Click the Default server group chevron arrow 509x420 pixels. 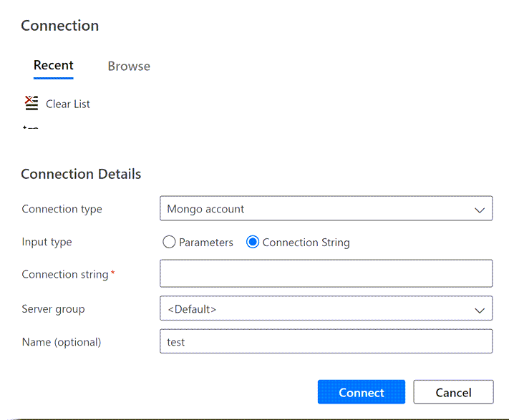point(480,310)
